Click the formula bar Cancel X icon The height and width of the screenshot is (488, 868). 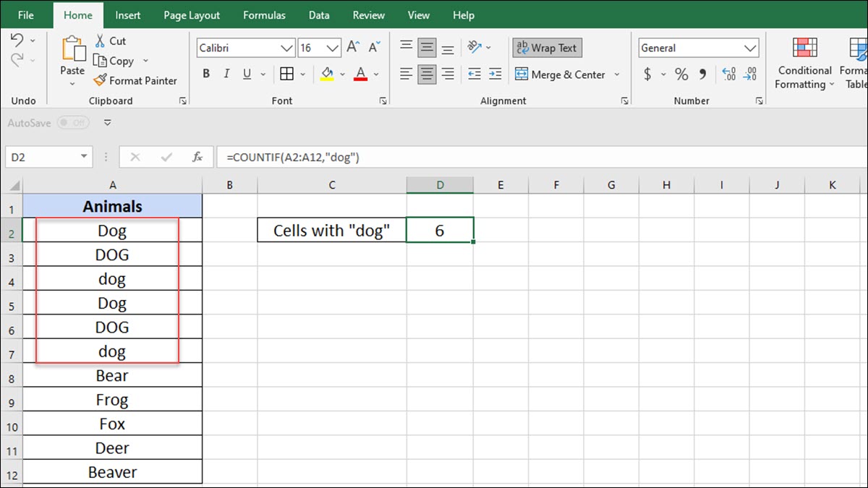(x=135, y=157)
